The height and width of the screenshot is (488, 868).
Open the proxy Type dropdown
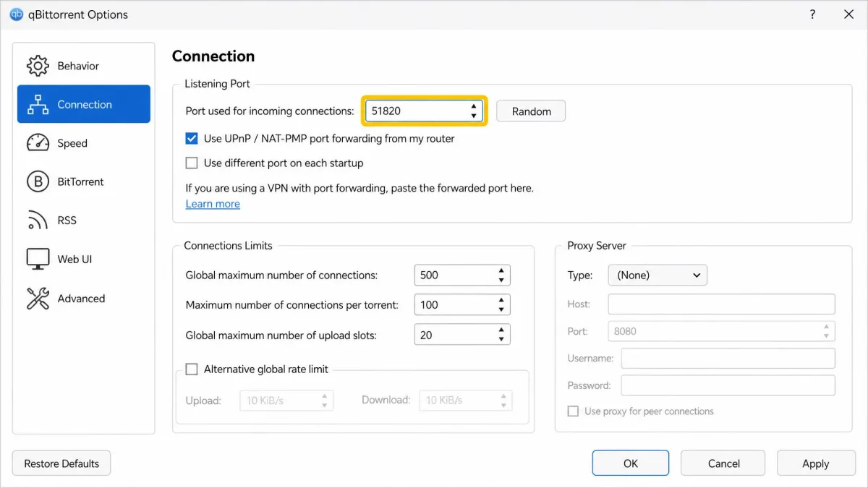658,275
